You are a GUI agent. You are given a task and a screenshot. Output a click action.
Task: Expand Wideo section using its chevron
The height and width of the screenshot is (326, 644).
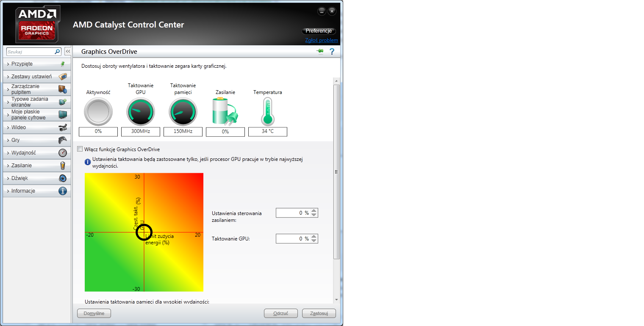pos(8,127)
